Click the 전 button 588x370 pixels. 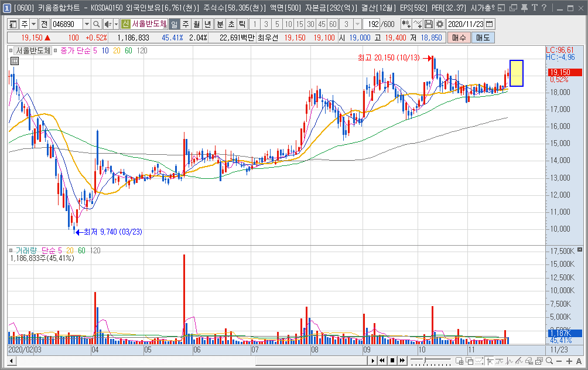click(45, 25)
